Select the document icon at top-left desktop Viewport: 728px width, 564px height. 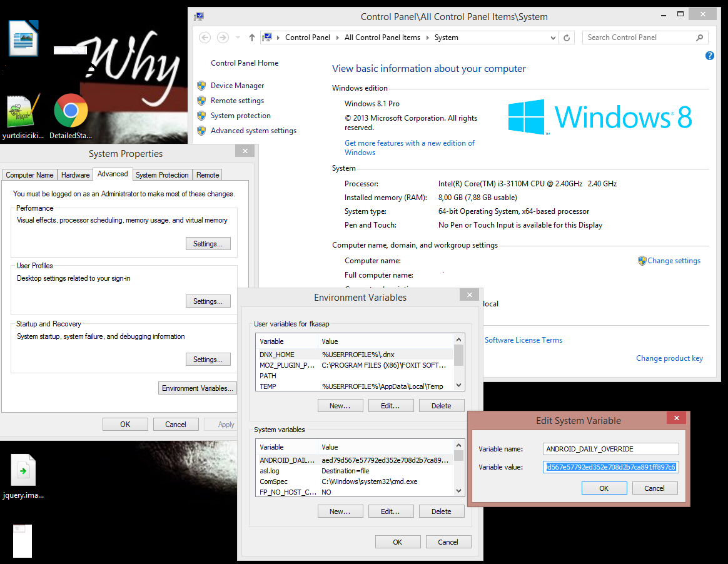(23, 38)
